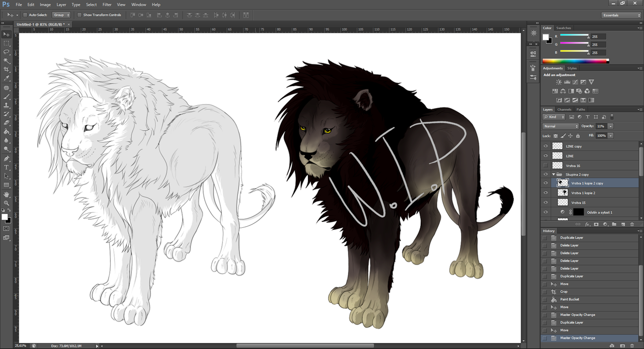Open the Layers panel options menu
Screen dimensions: 644x349
639,110
